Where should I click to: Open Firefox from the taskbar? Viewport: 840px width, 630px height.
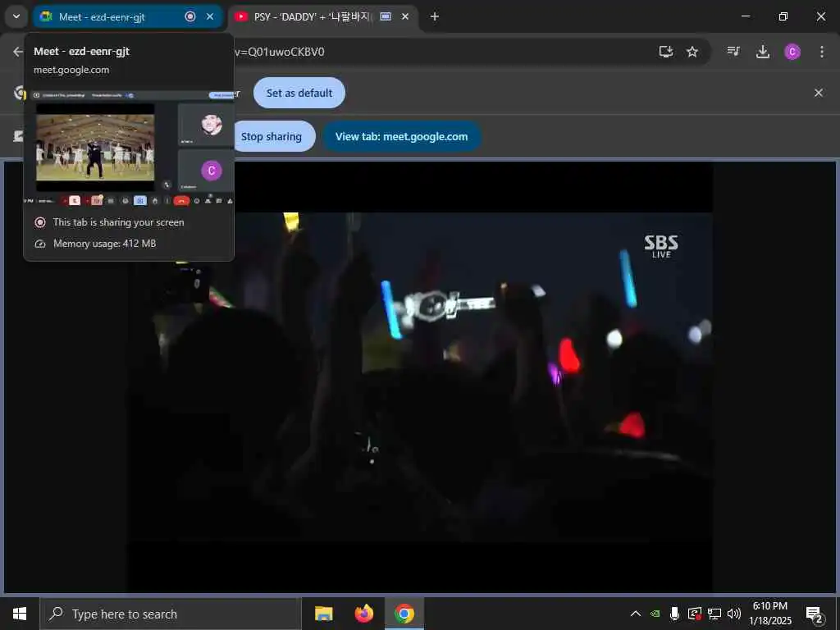(364, 614)
